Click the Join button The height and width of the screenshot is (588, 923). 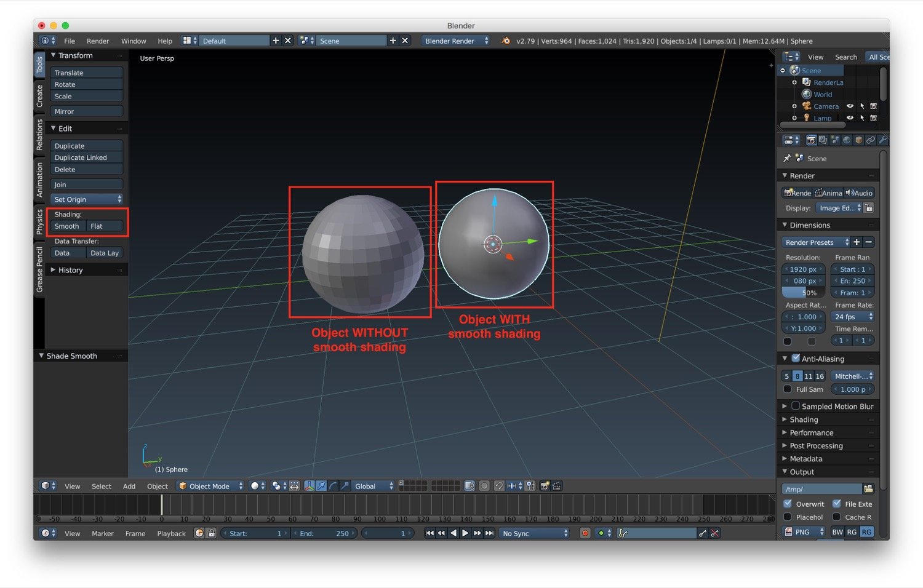(x=87, y=185)
